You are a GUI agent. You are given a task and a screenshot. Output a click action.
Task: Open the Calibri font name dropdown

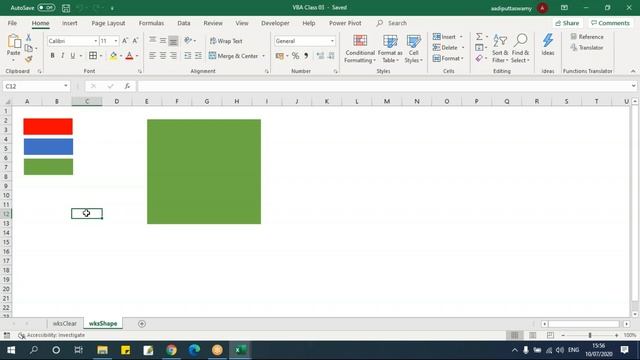[96, 41]
